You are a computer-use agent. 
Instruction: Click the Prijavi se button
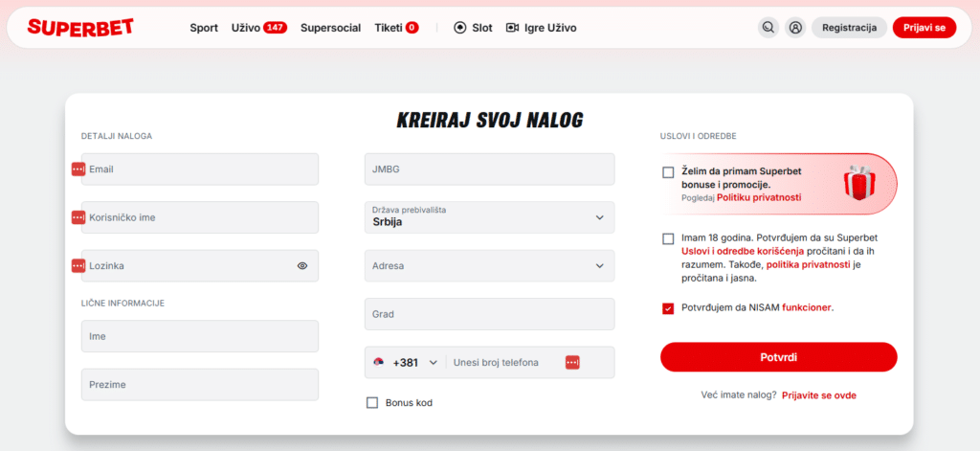pyautogui.click(x=924, y=28)
